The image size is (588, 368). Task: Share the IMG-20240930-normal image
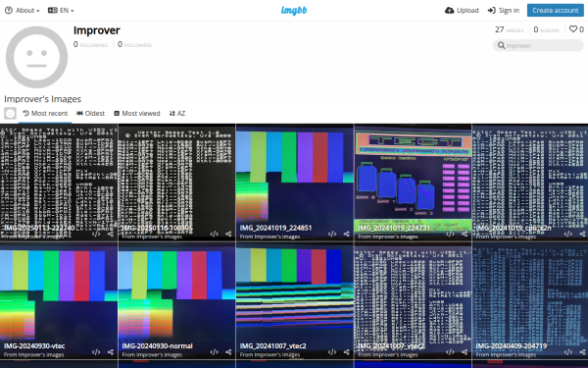coord(228,352)
